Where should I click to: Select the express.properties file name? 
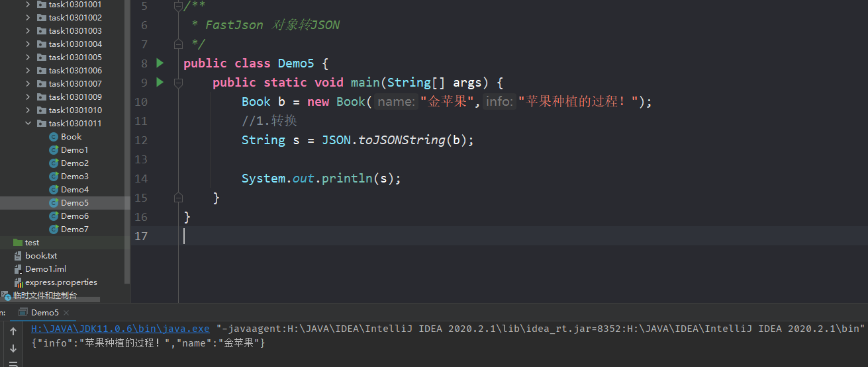[x=61, y=282]
